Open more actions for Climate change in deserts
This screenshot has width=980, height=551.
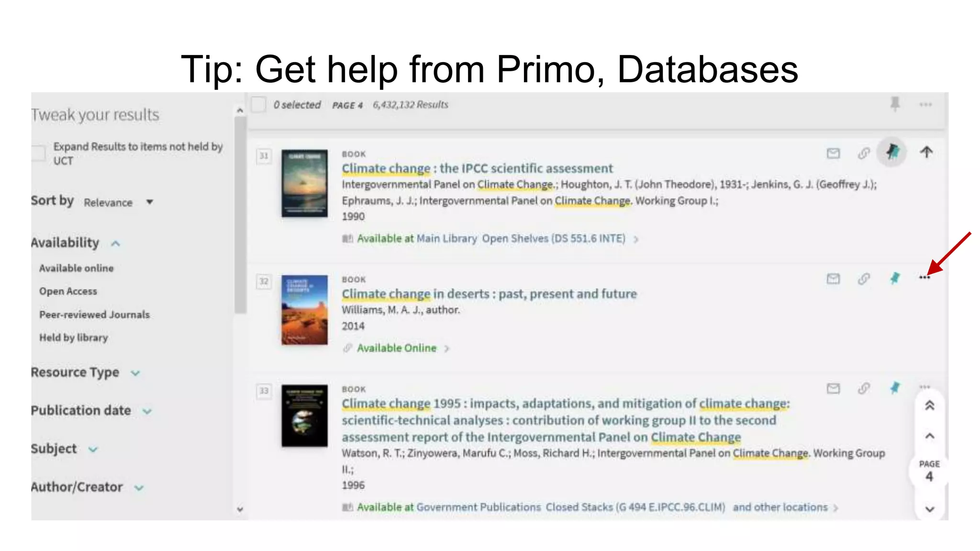click(x=924, y=277)
